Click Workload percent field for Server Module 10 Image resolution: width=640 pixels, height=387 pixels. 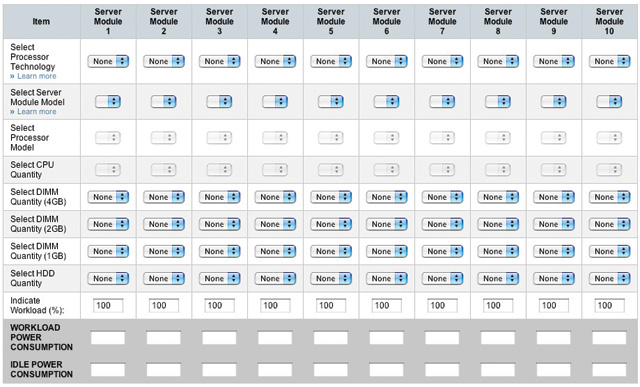(609, 305)
